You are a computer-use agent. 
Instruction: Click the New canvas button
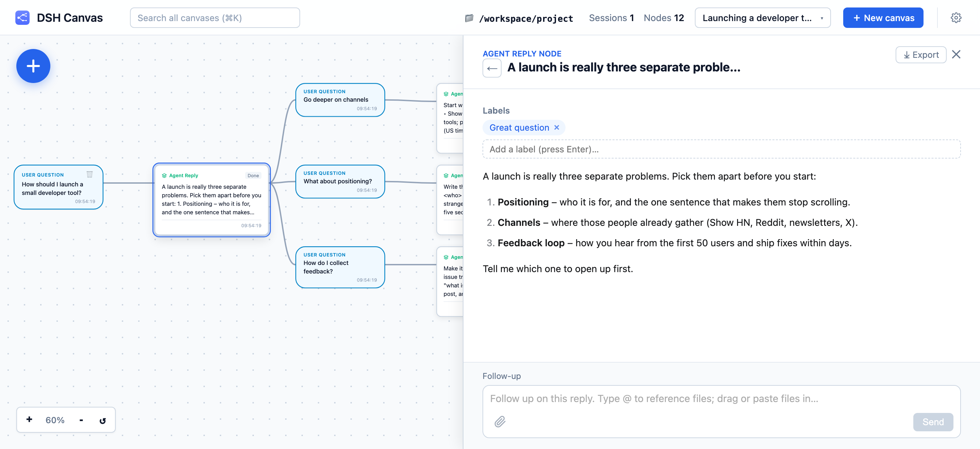click(x=883, y=18)
